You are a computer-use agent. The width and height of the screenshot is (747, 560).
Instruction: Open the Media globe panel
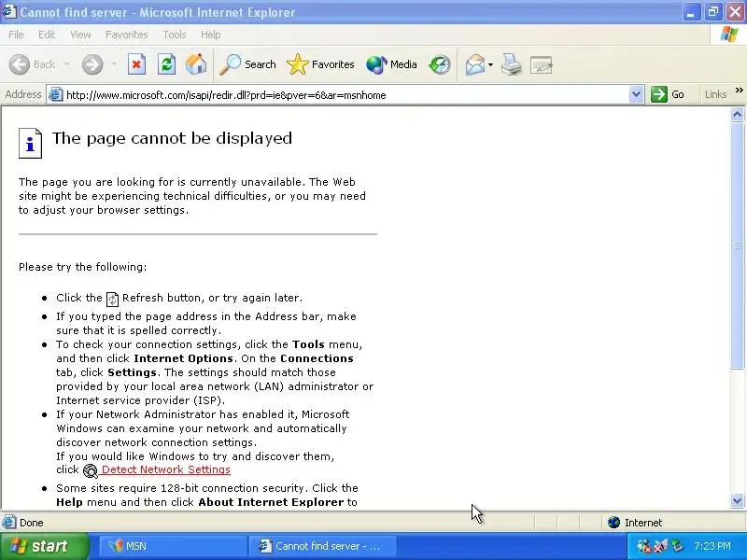coord(391,64)
